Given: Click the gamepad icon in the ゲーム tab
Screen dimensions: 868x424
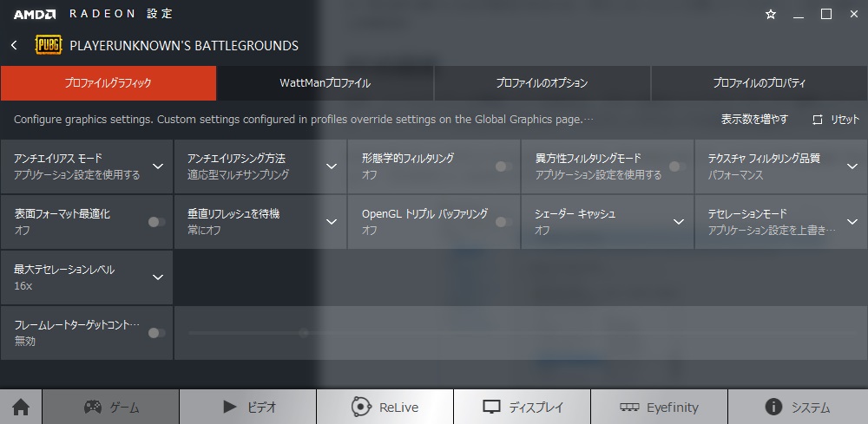Looking at the screenshot, I should tap(93, 408).
